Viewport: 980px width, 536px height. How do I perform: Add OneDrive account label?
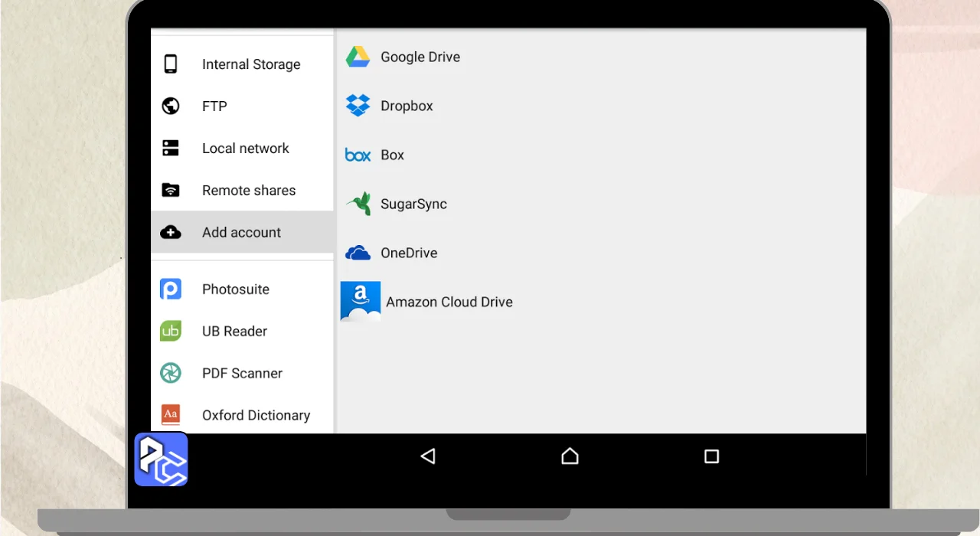(x=409, y=253)
